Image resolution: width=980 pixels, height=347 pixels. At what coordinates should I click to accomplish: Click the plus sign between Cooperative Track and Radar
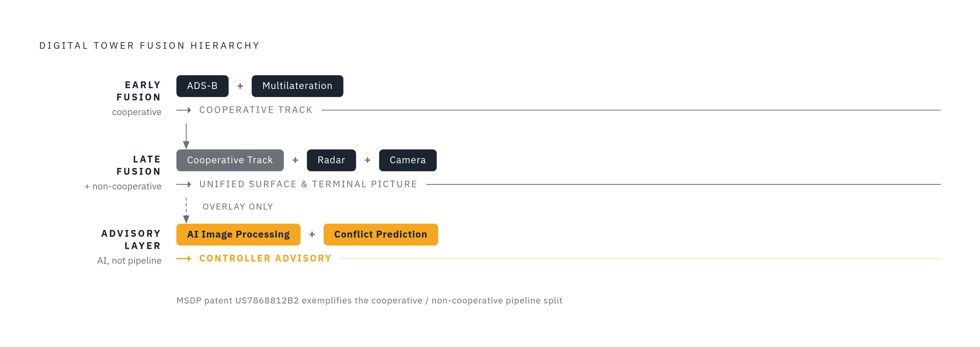pyautogui.click(x=295, y=161)
